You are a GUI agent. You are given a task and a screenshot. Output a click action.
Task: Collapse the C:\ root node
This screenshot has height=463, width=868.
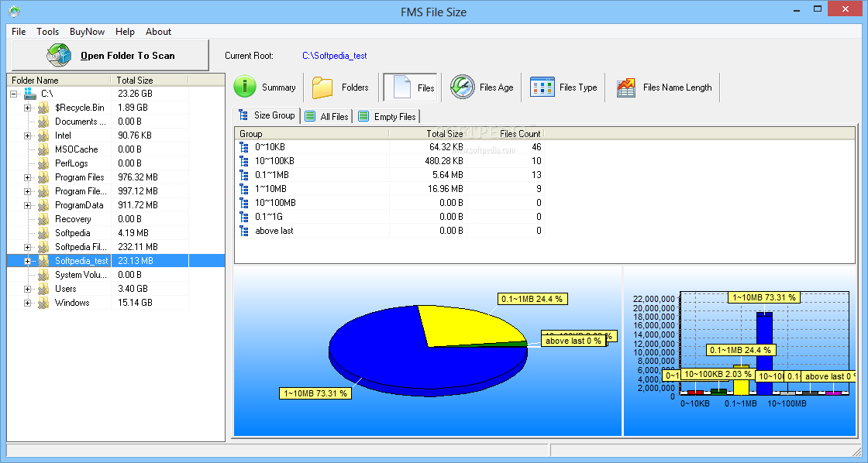coord(14,94)
